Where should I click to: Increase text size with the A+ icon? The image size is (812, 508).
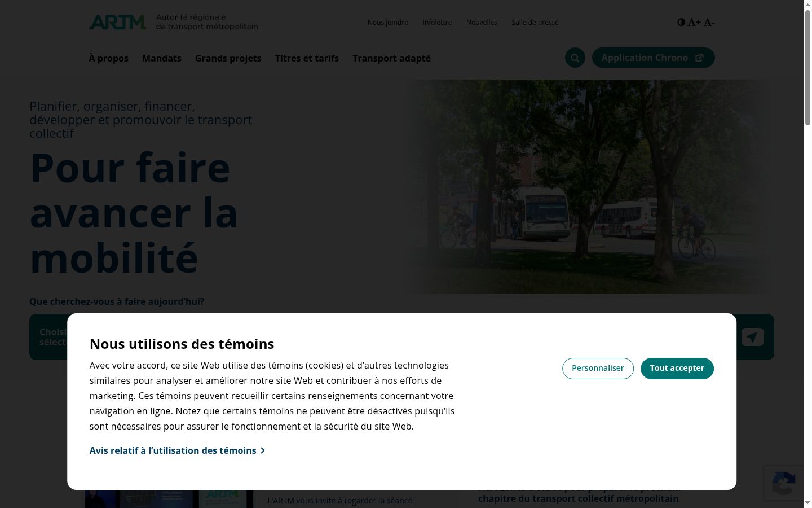click(x=694, y=23)
